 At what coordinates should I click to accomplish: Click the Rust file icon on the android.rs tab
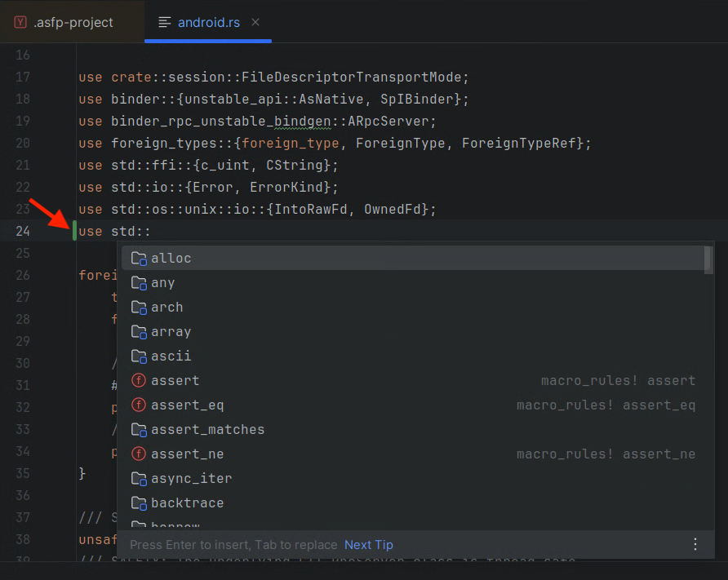(163, 22)
